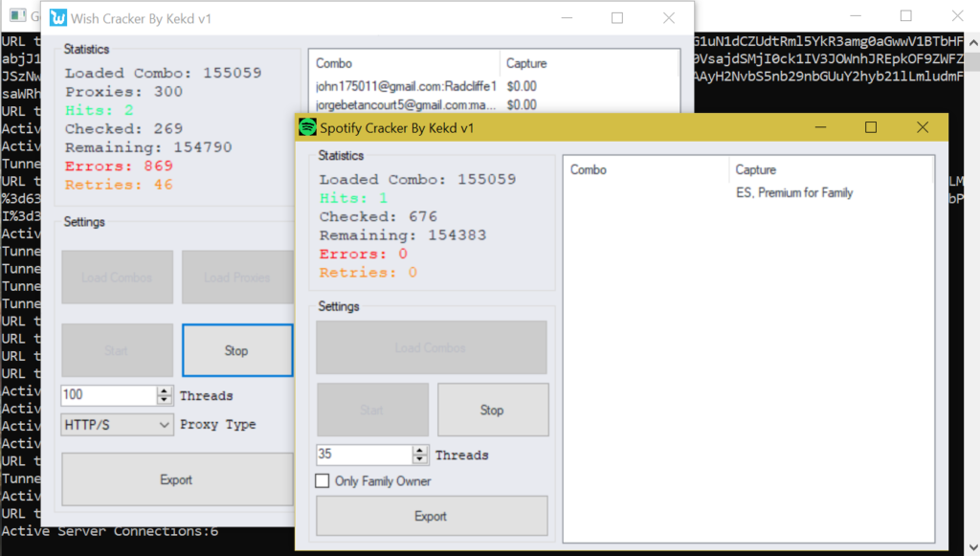Click "Checked: 676" in Spotify Cracker statistics
The height and width of the screenshot is (556, 980).
click(378, 217)
